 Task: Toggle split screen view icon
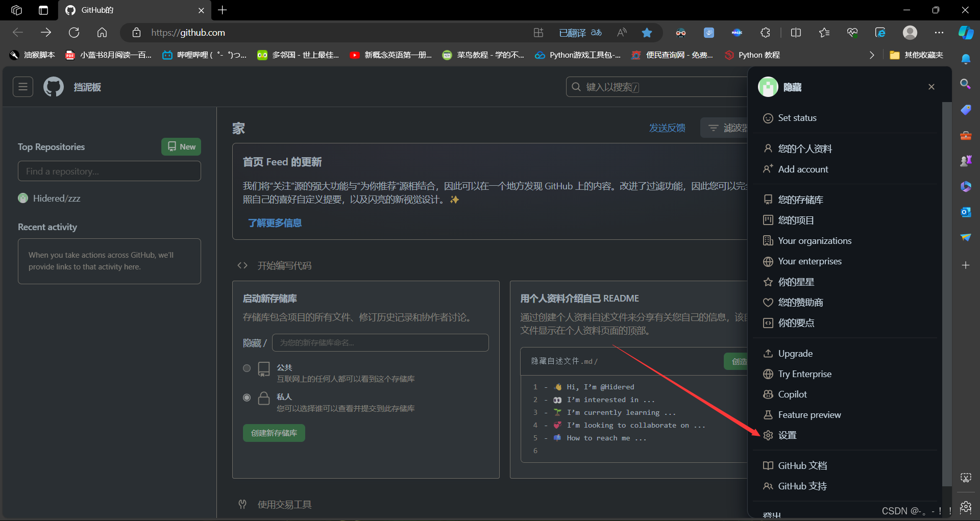coord(796,33)
